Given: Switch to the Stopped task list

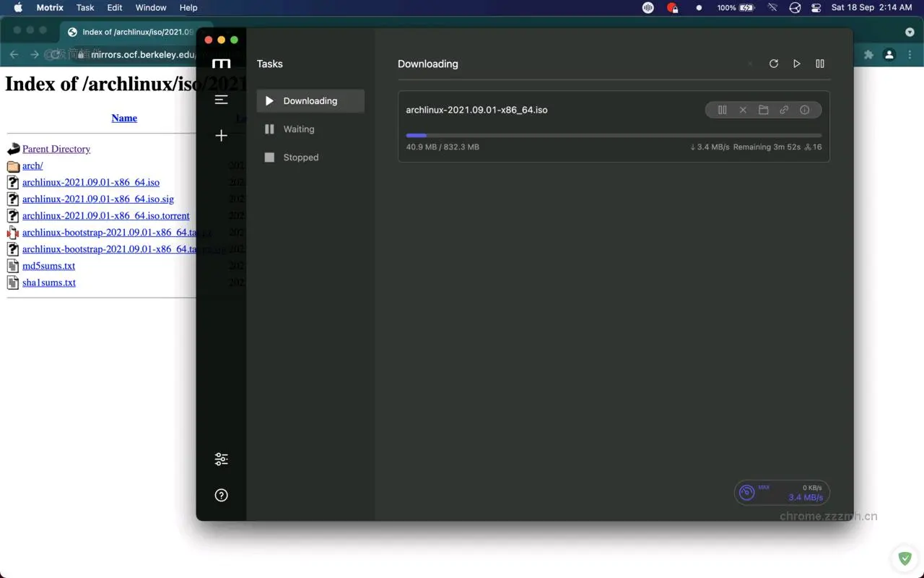Looking at the screenshot, I should point(300,158).
